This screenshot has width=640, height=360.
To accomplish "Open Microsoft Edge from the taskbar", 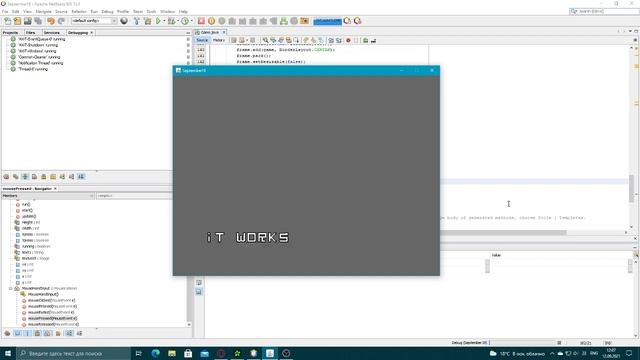I will pos(156,353).
